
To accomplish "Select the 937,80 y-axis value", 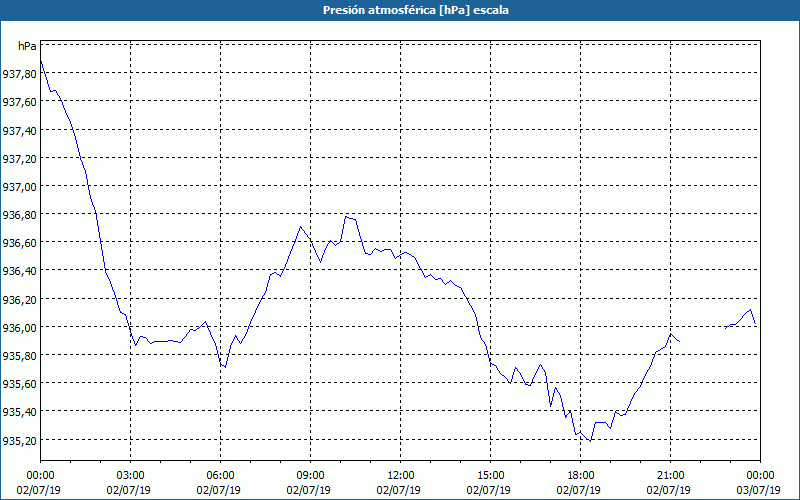I will click(x=19, y=74).
